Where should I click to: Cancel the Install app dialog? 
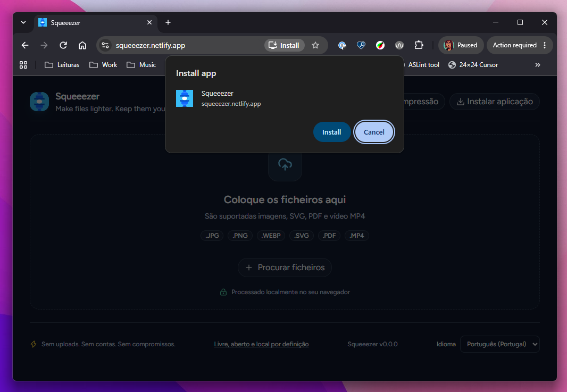pos(374,132)
